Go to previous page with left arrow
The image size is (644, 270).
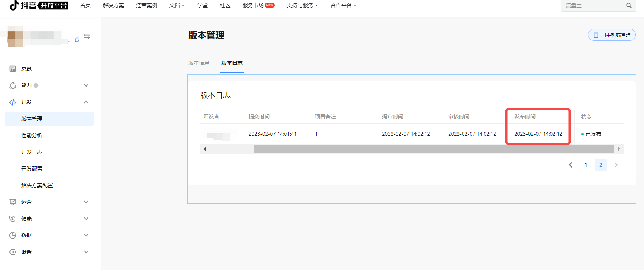(571, 165)
